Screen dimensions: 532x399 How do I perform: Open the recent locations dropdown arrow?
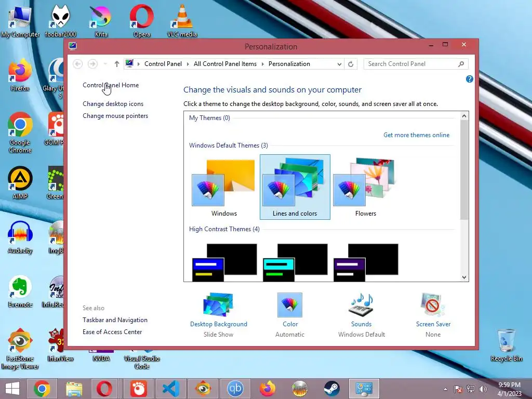(105, 64)
